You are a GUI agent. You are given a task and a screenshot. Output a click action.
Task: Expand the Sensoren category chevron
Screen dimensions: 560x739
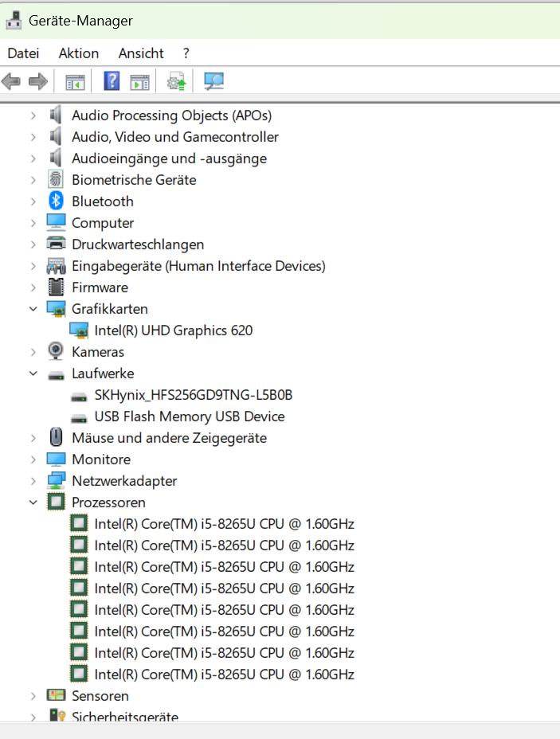[x=33, y=696]
